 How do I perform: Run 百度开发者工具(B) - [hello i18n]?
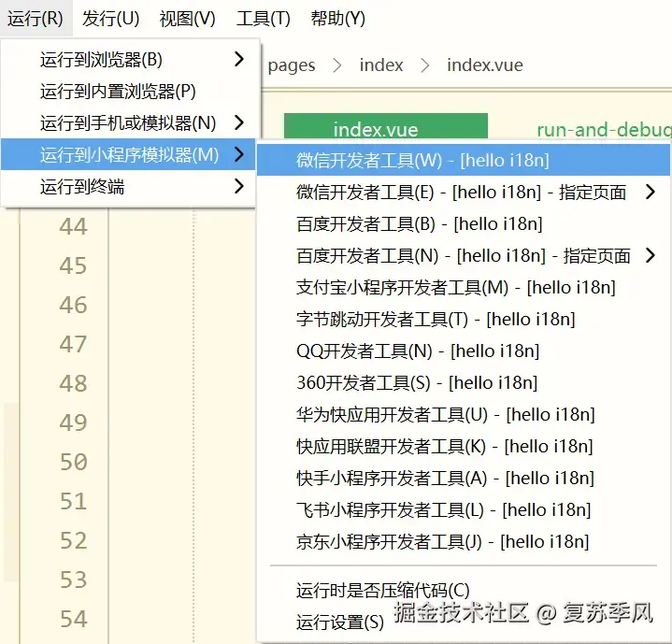464,223
